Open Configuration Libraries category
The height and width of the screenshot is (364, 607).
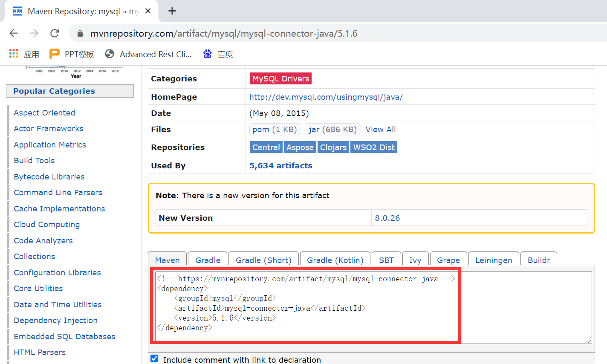pyautogui.click(x=57, y=272)
